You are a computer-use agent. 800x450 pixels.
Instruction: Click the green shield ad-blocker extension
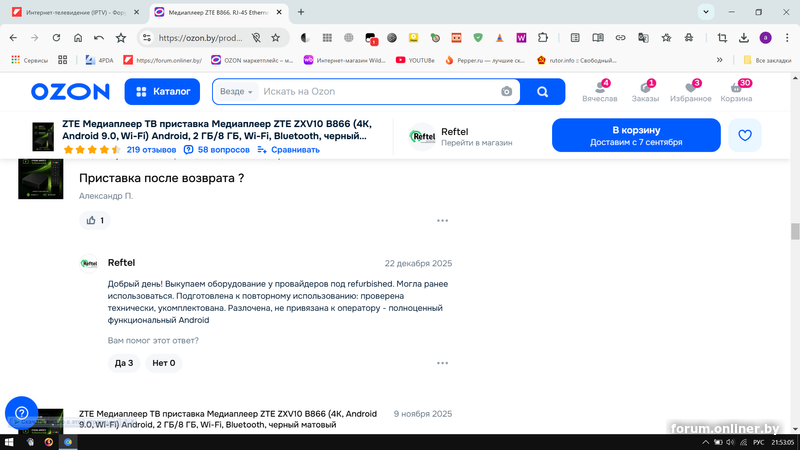coord(478,38)
